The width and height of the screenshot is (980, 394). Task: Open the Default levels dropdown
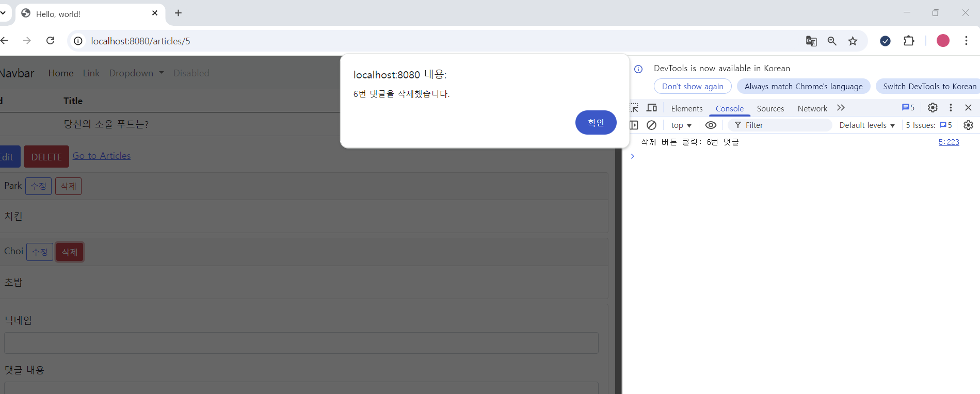[867, 125]
